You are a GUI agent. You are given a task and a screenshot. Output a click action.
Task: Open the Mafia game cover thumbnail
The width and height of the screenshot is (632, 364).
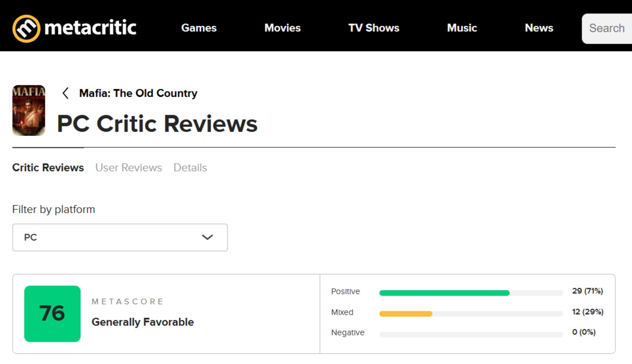(29, 110)
